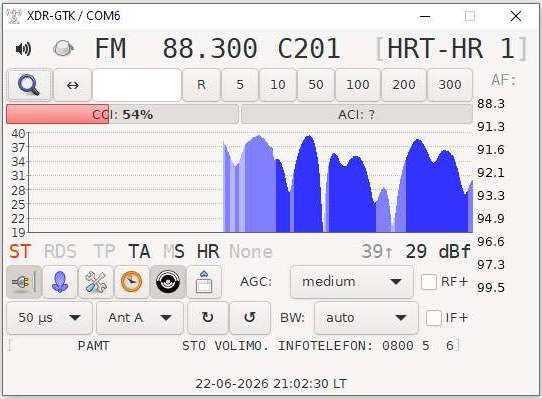Select alternative frequency 99.5

tap(491, 287)
